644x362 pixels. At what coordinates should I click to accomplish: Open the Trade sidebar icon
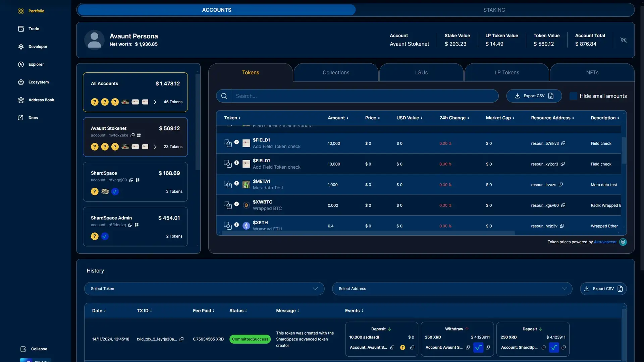(x=21, y=29)
